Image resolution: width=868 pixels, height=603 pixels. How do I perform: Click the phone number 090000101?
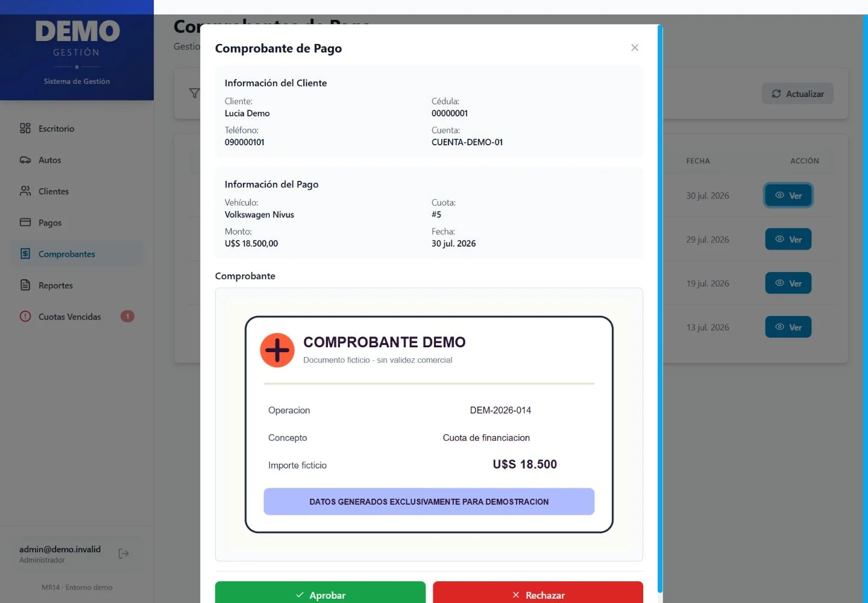245,142
